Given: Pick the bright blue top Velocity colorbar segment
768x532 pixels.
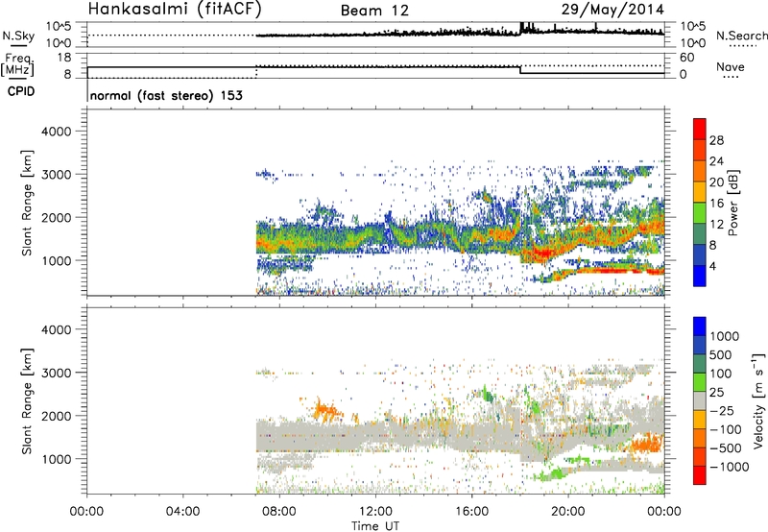Looking at the screenshot, I should 700,326.
